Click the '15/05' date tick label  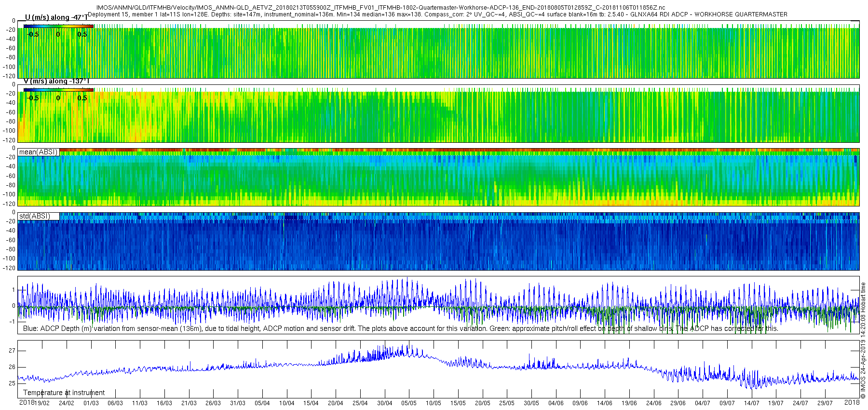click(x=458, y=403)
